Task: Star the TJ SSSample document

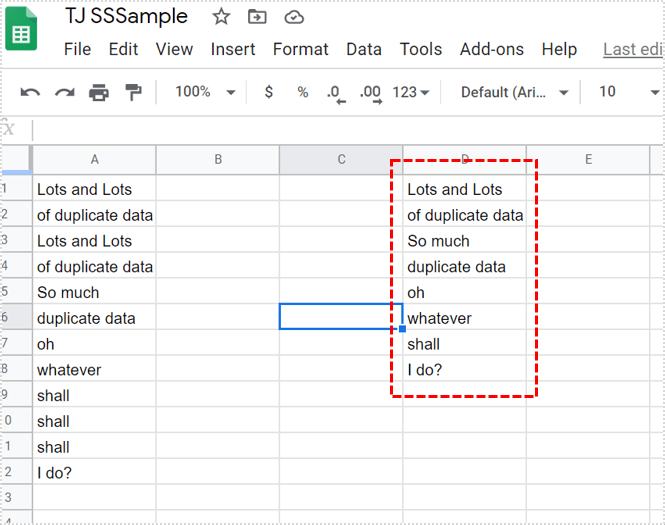Action: click(221, 17)
